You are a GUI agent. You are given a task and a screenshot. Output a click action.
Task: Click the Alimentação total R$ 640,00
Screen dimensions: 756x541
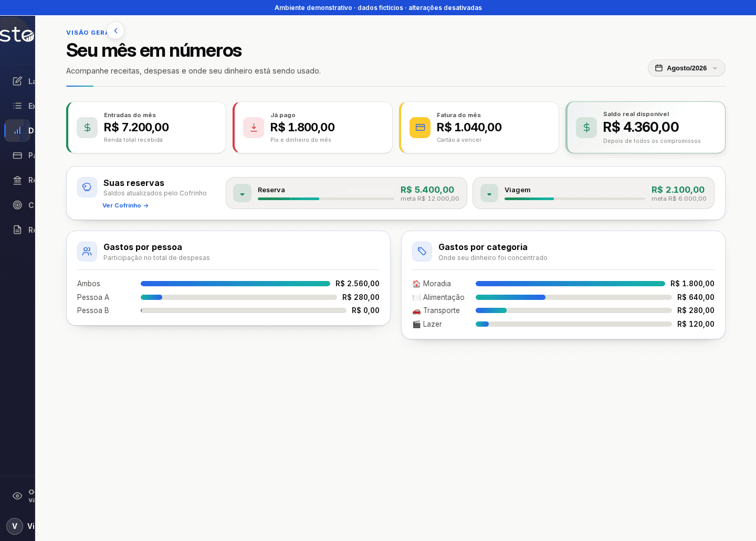(696, 297)
